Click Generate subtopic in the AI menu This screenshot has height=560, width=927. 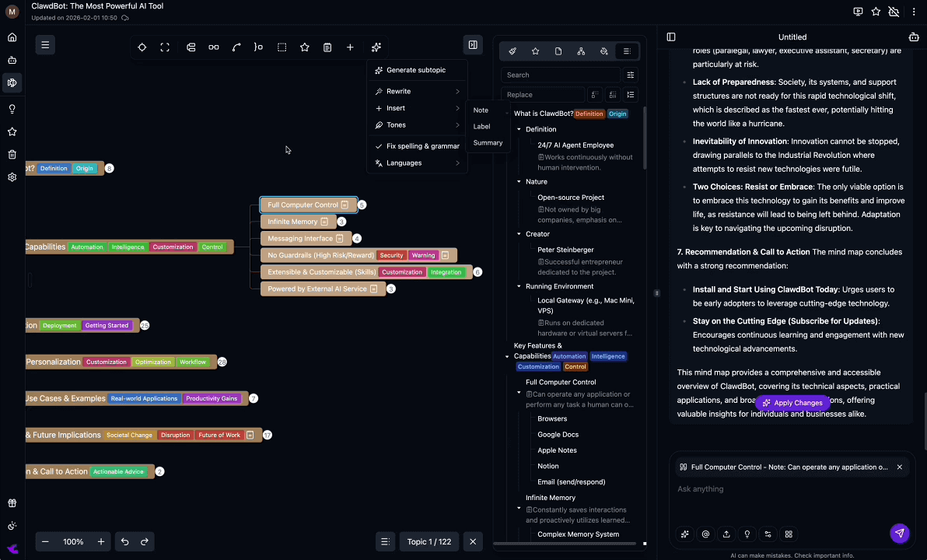pos(417,70)
